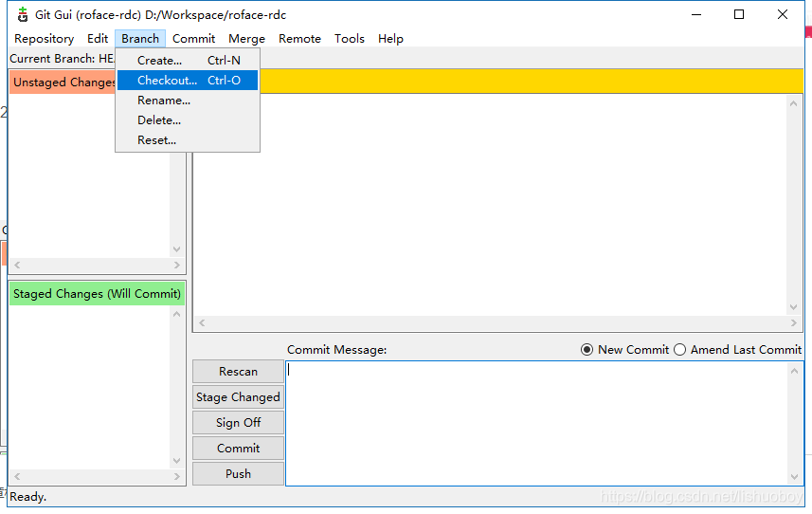
Task: Choose Delete... from Branch menu
Action: pyautogui.click(x=188, y=120)
